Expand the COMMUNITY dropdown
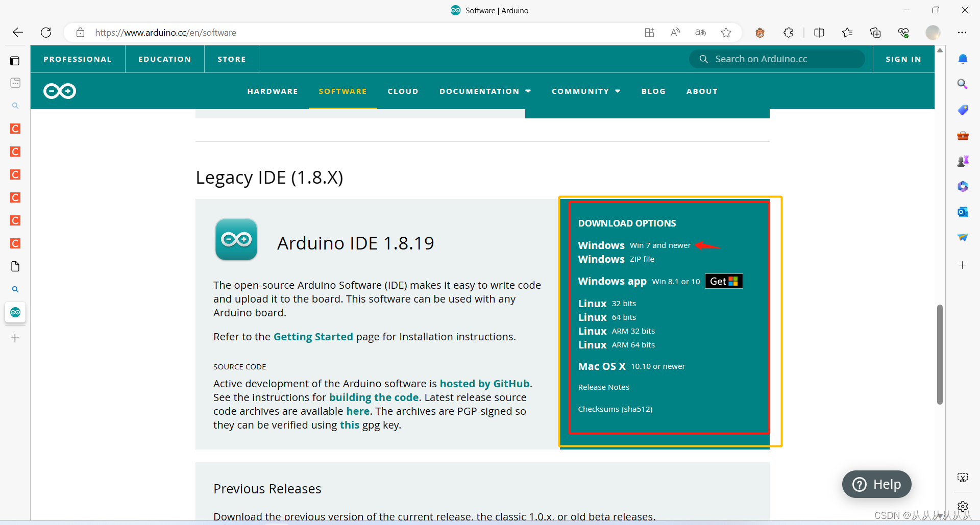Viewport: 980px width, 525px height. 585,91
